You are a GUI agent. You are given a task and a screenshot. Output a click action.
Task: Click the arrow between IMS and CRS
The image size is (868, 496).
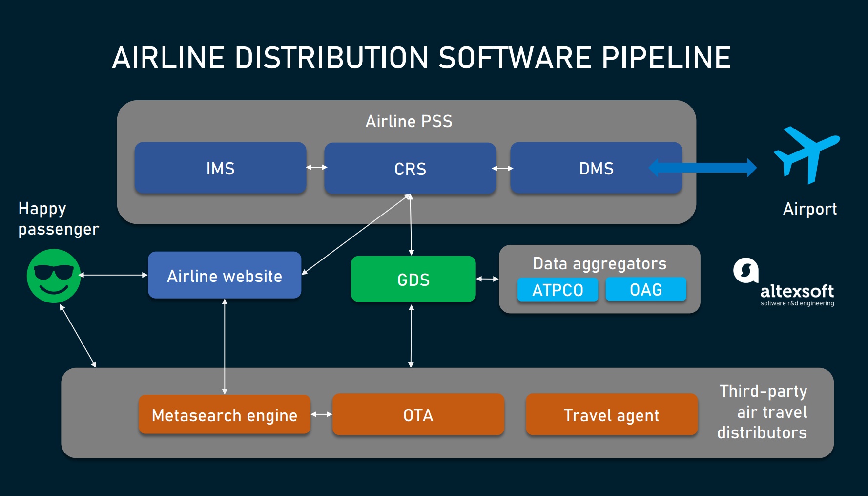pos(316,168)
